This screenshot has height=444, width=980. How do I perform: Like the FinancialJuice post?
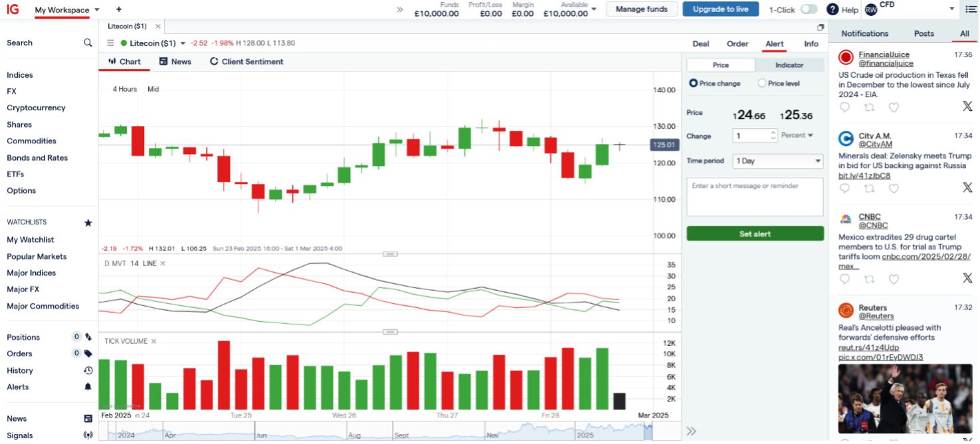894,107
